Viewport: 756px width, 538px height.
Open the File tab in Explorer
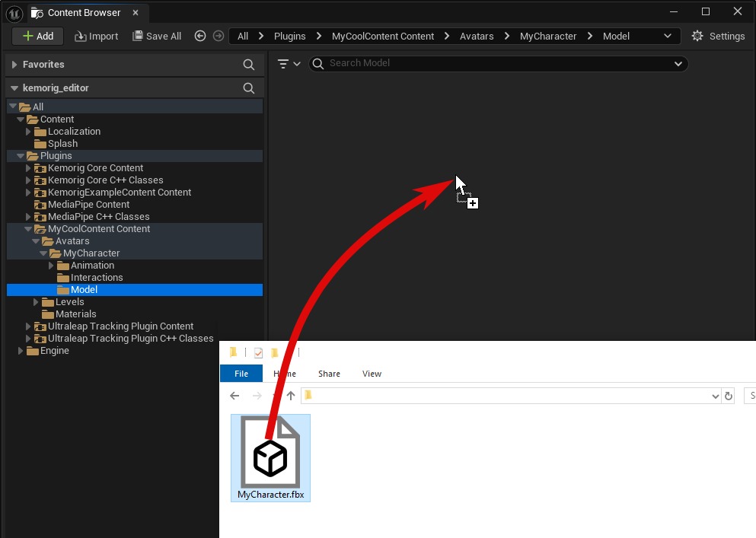click(x=241, y=374)
